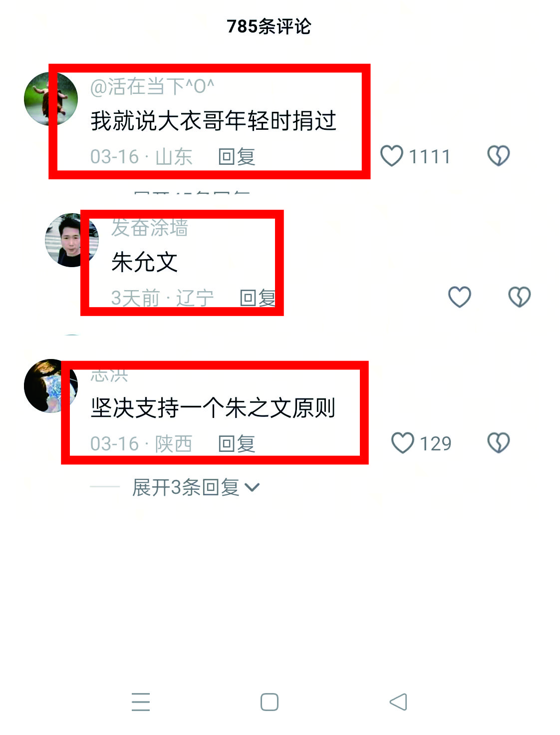The height and width of the screenshot is (735, 560).
Task: Tap chevron next to 展开3条回复
Action: (253, 488)
